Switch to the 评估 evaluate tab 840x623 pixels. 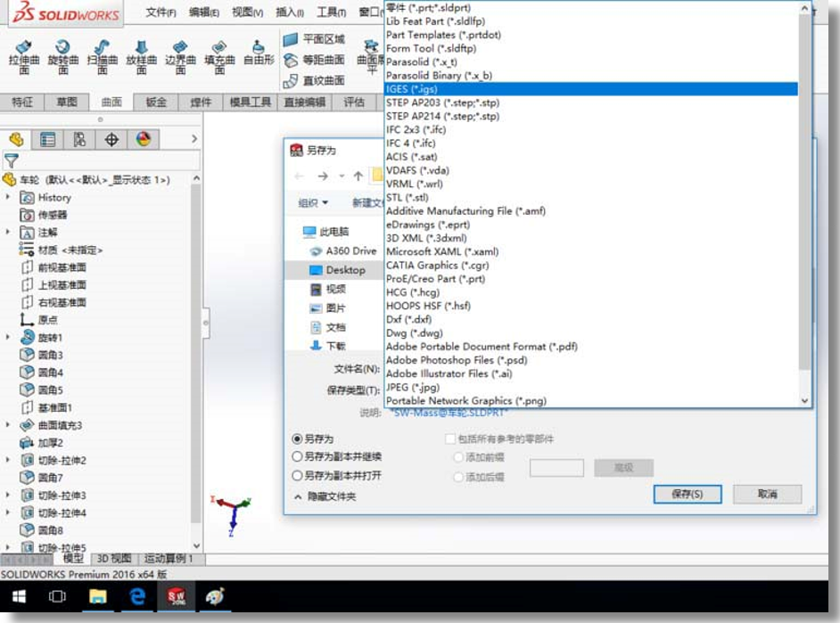tap(354, 102)
